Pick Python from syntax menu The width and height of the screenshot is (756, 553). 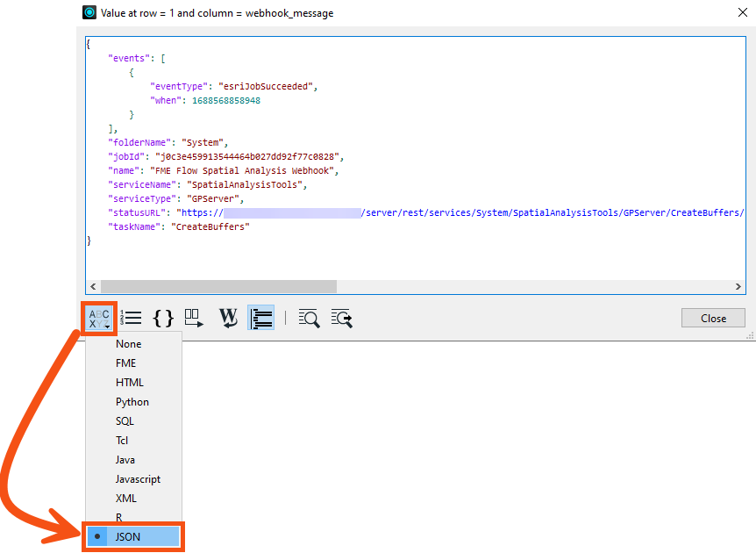click(133, 402)
